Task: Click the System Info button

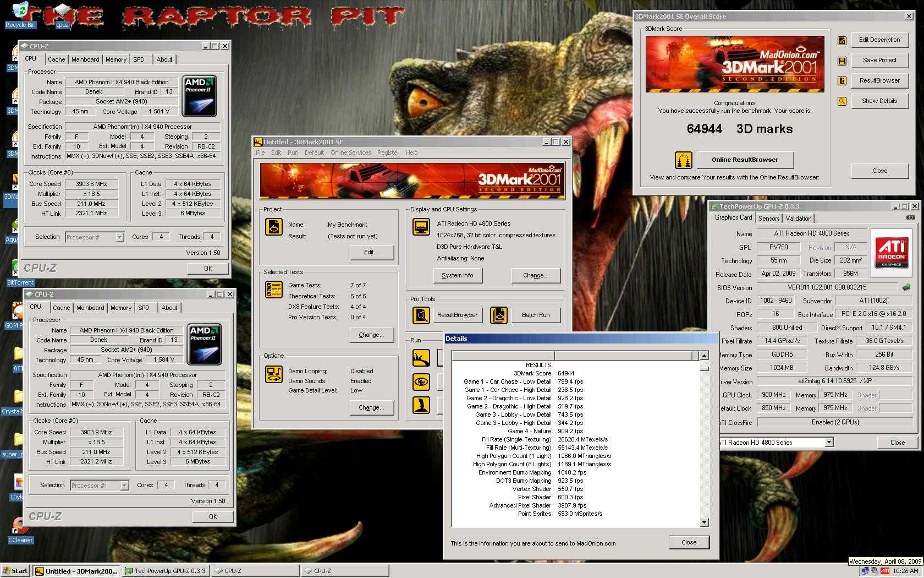Action: [x=457, y=275]
